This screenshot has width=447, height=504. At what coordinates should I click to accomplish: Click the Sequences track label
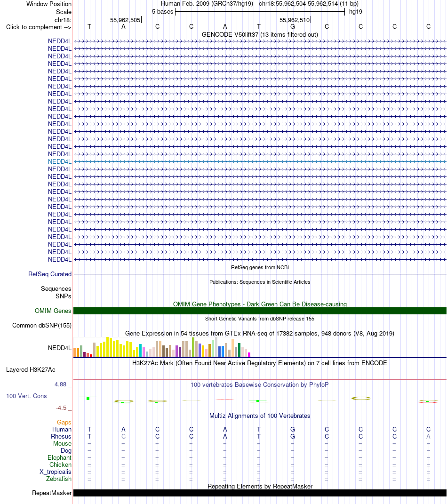(x=56, y=288)
